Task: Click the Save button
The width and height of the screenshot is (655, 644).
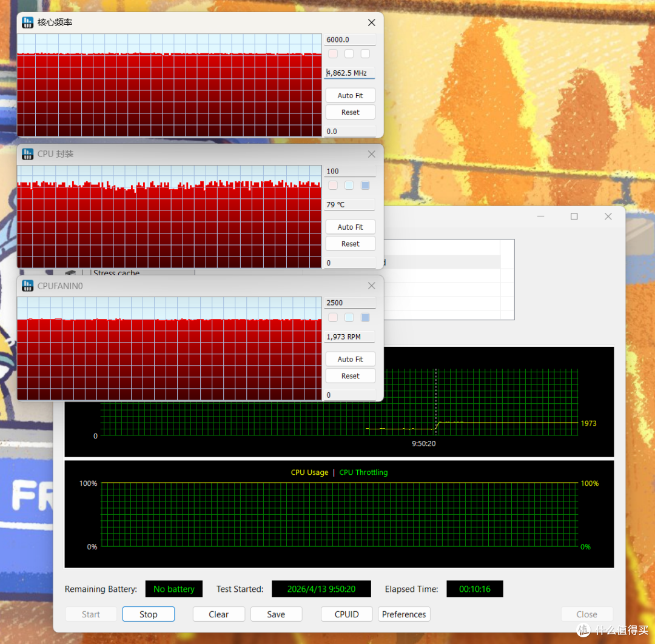Action: [276, 614]
